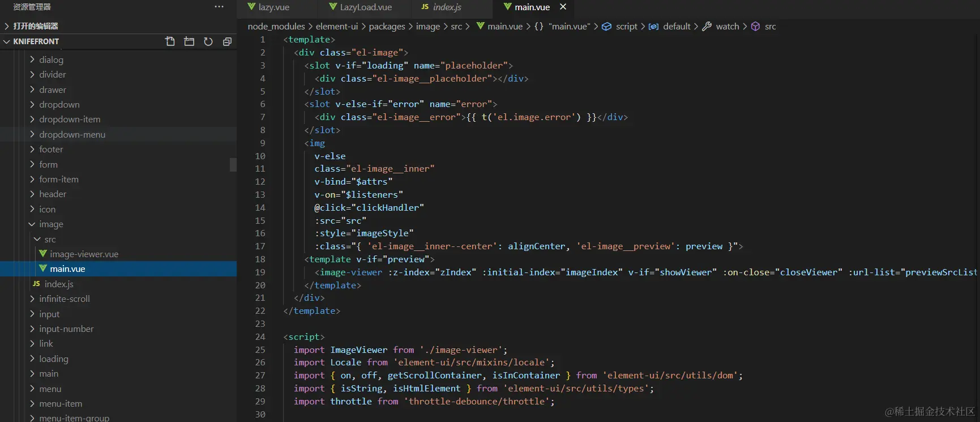980x422 pixels.
Task: Click the cube icon before src breadcrumb symbol
Action: (755, 26)
